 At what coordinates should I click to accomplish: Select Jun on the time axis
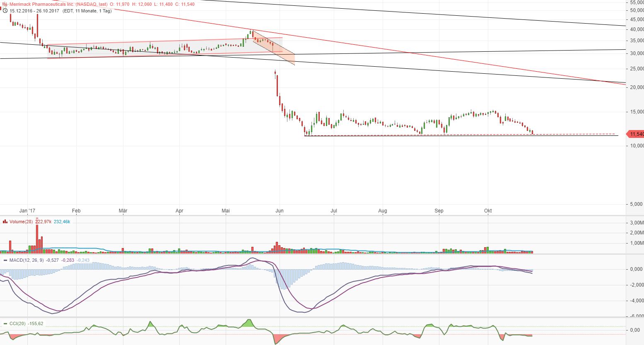tap(280, 211)
